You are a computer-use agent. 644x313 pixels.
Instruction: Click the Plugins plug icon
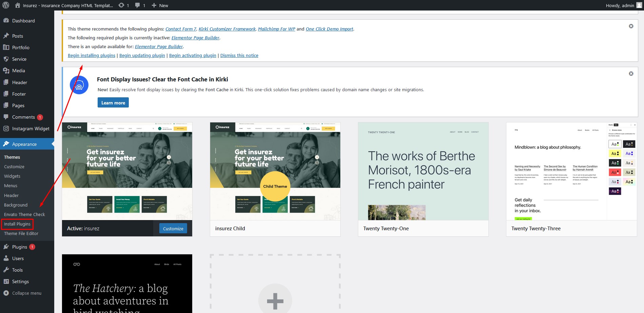tap(6, 247)
